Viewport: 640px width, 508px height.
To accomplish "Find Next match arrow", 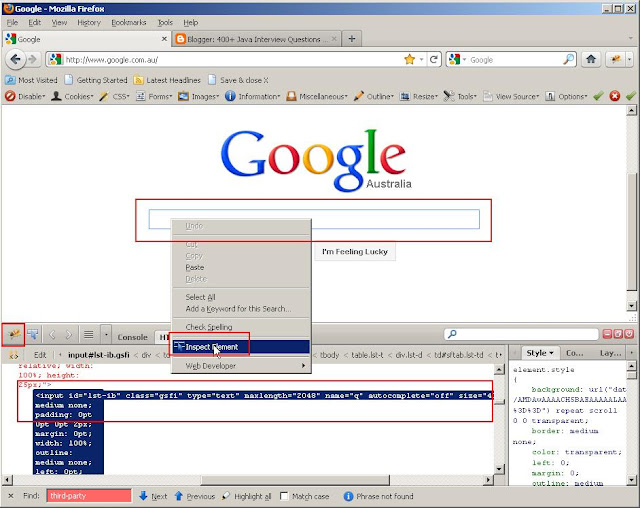I will [x=153, y=496].
